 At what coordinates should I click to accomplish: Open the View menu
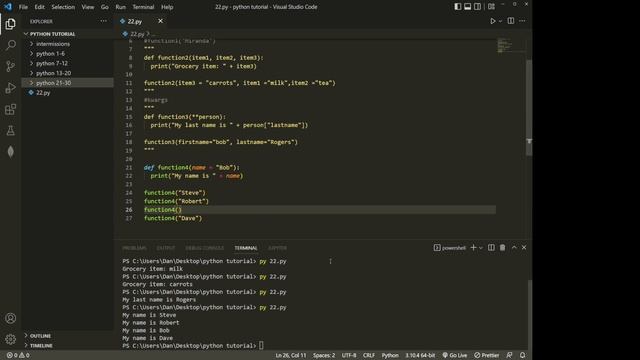click(88, 7)
